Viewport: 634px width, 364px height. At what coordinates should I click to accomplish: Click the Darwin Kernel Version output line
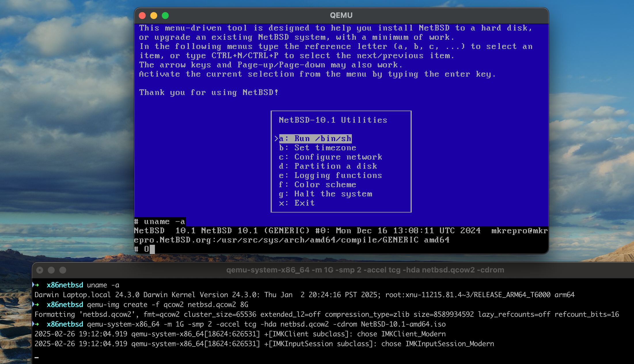point(305,295)
